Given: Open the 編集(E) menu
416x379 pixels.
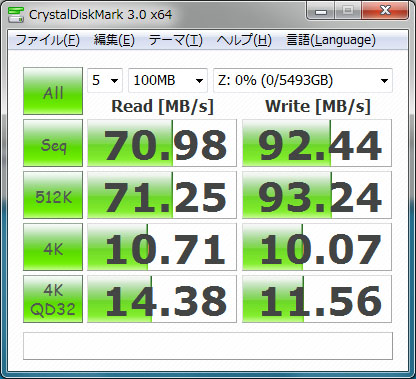Looking at the screenshot, I should point(114,40).
